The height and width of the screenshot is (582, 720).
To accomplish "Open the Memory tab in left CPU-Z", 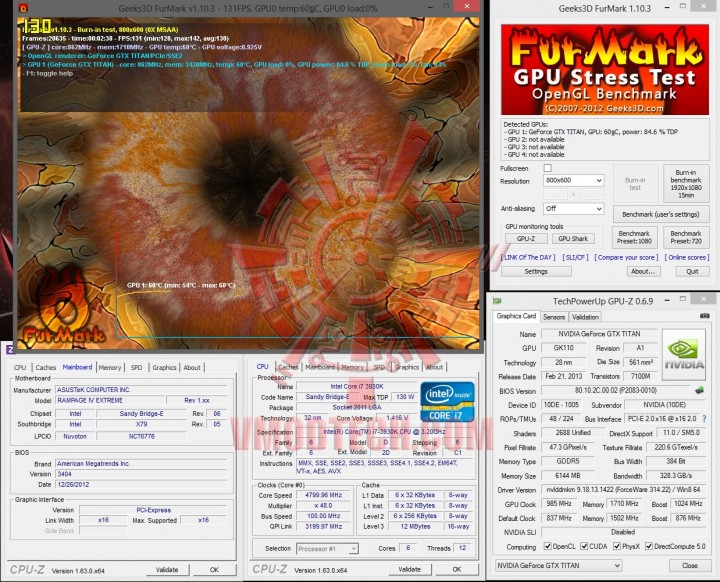I will click(x=110, y=367).
